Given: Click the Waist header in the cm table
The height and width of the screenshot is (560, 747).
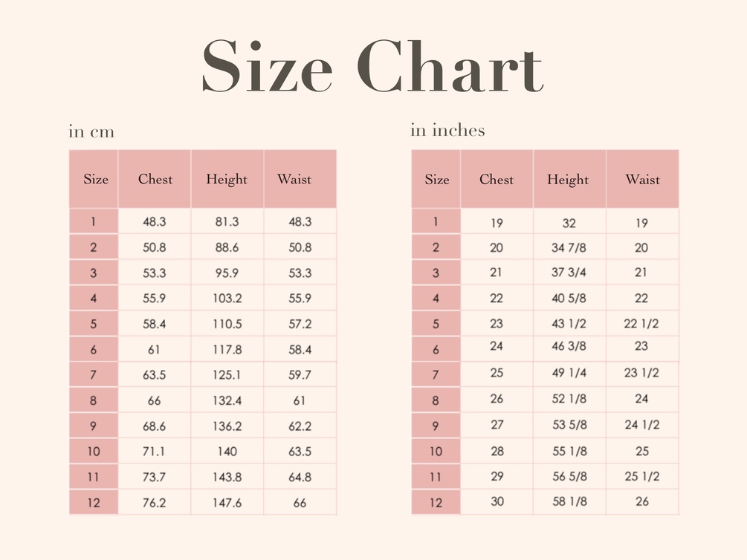Looking at the screenshot, I should (294, 179).
